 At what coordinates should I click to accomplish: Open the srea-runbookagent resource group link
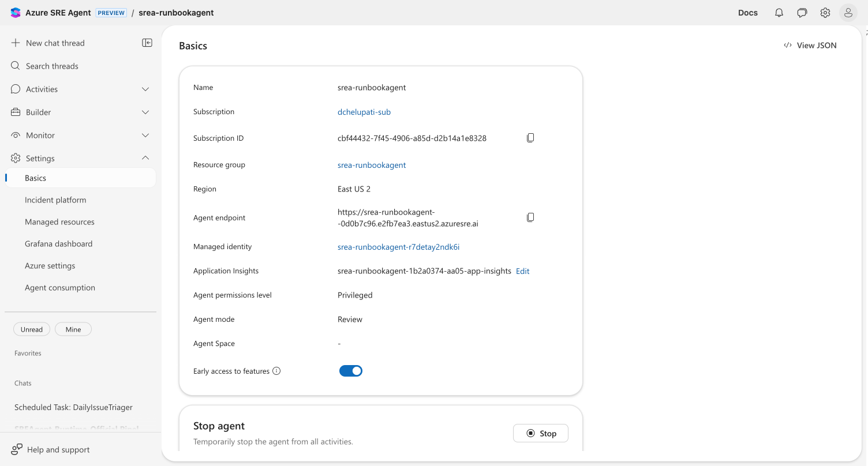[372, 165]
